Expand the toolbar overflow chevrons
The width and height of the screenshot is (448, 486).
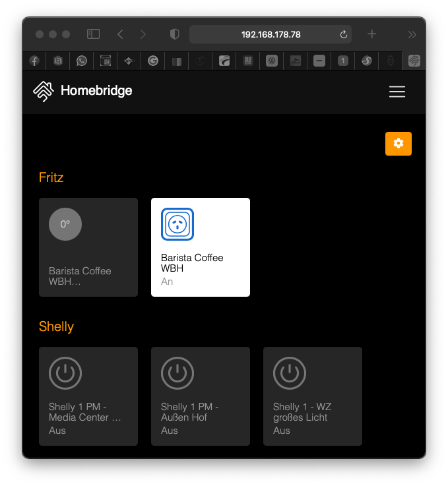(x=412, y=34)
